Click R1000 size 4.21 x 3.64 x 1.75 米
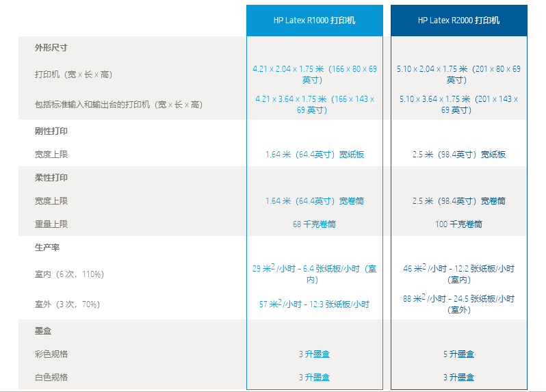 click(x=315, y=105)
